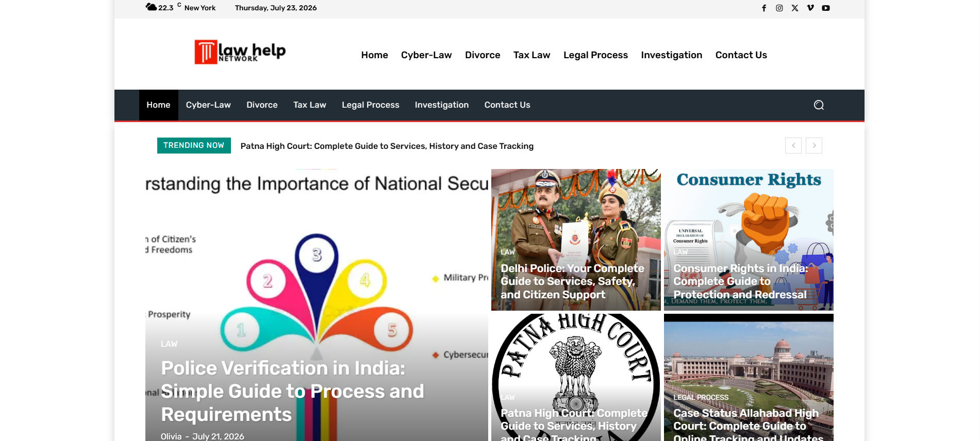Click LAW category tag on Police Verification article

[169, 344]
